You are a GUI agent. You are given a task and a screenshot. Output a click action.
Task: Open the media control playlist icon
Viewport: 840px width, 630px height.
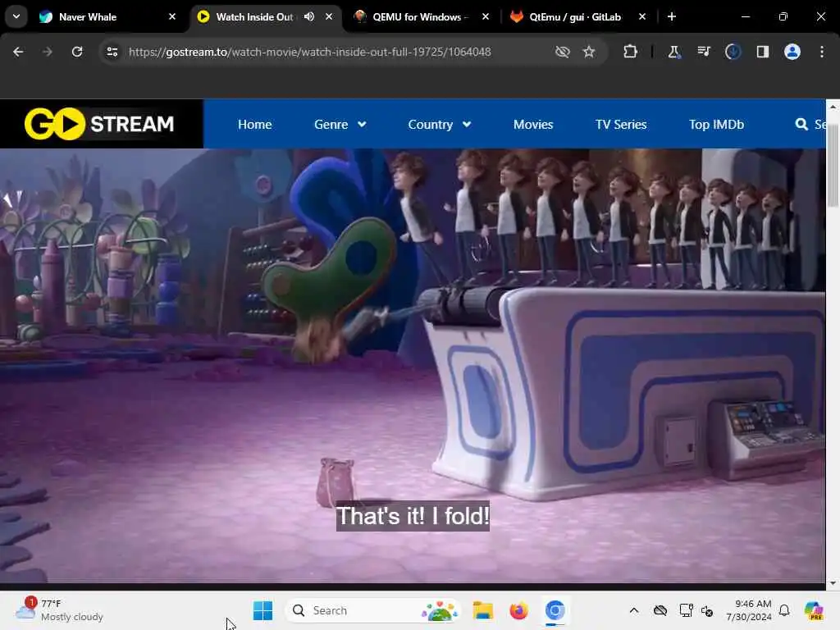coord(703,52)
